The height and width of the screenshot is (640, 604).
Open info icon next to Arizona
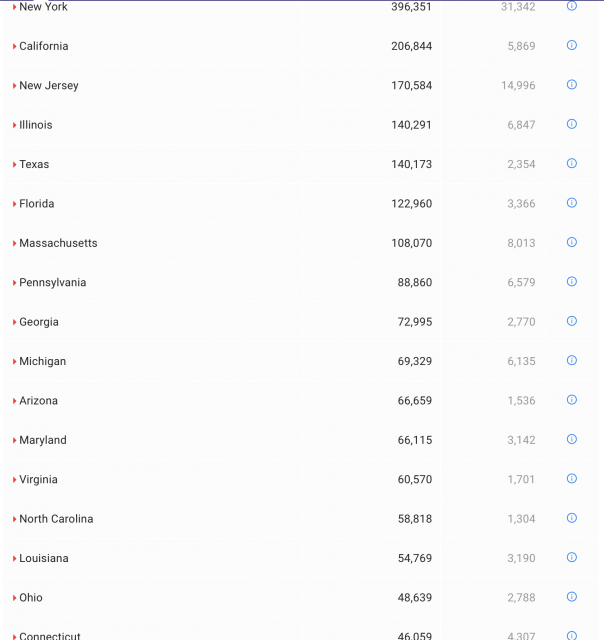point(572,400)
